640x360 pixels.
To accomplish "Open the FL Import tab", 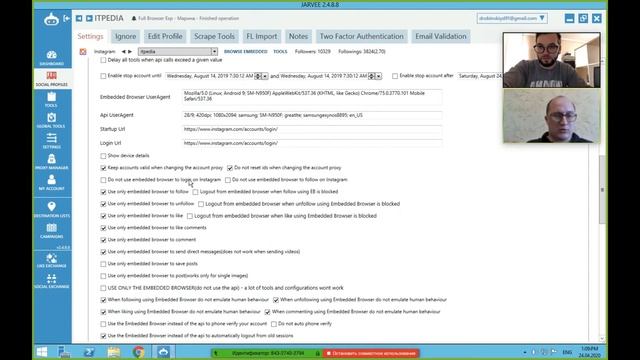I will click(x=262, y=36).
